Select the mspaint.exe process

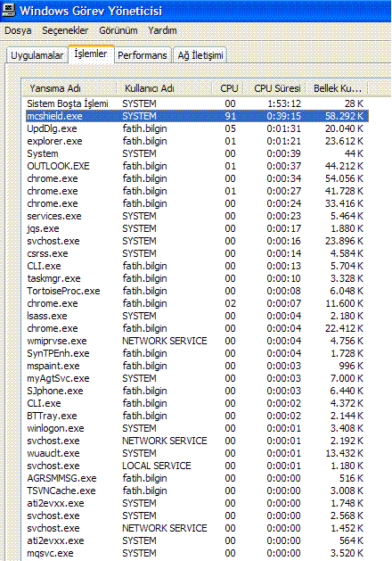click(x=197, y=366)
